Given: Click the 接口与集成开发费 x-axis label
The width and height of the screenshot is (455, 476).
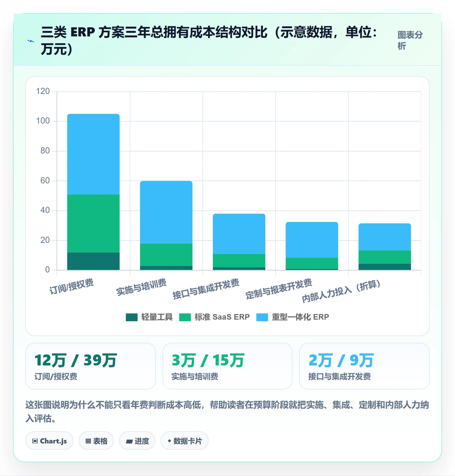Looking at the screenshot, I should click(x=206, y=289).
